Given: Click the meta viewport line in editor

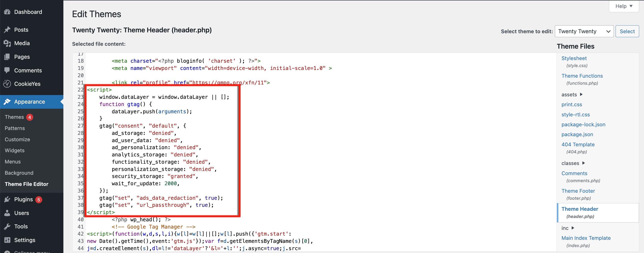Looking at the screenshot, I should (x=222, y=68).
